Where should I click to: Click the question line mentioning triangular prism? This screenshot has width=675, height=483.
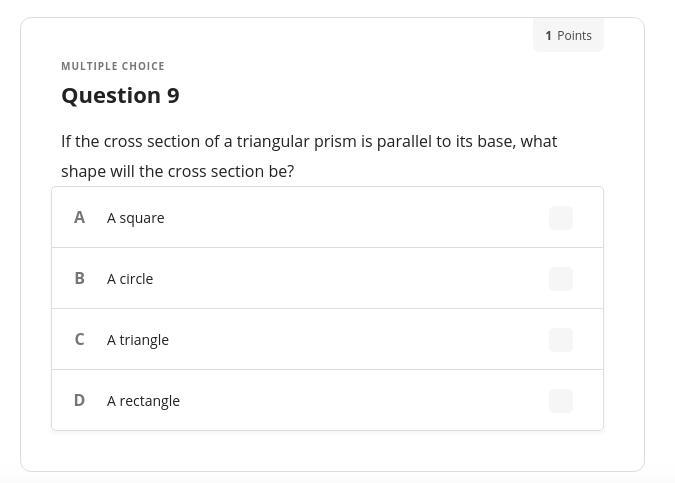click(309, 141)
